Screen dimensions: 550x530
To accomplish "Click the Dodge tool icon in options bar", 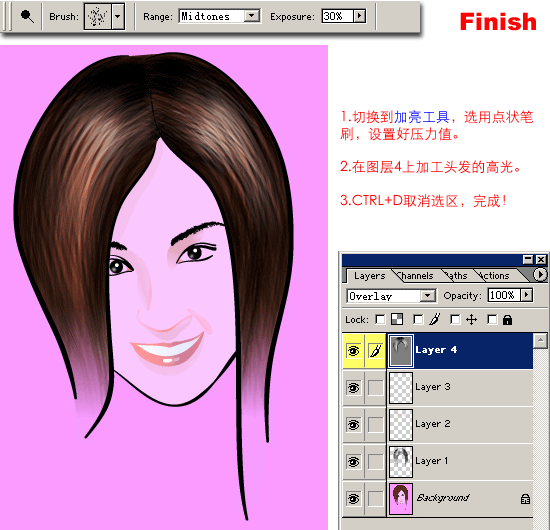I will [27, 16].
